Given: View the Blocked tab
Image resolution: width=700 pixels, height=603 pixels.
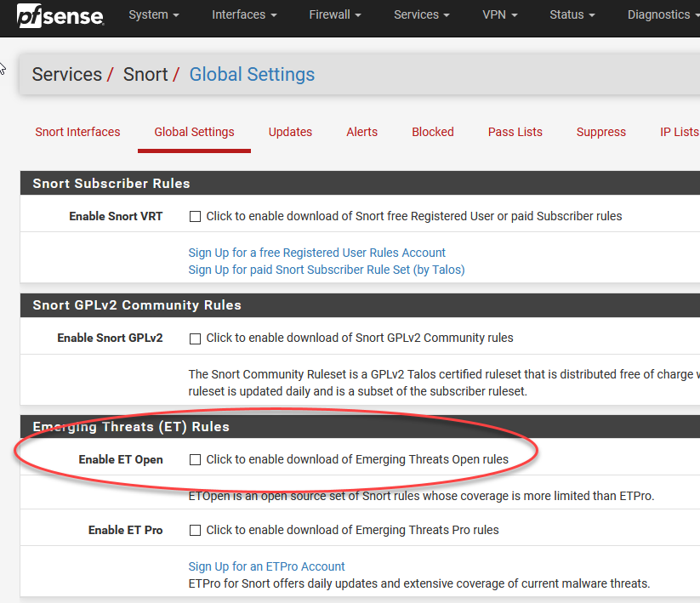Looking at the screenshot, I should tap(433, 132).
